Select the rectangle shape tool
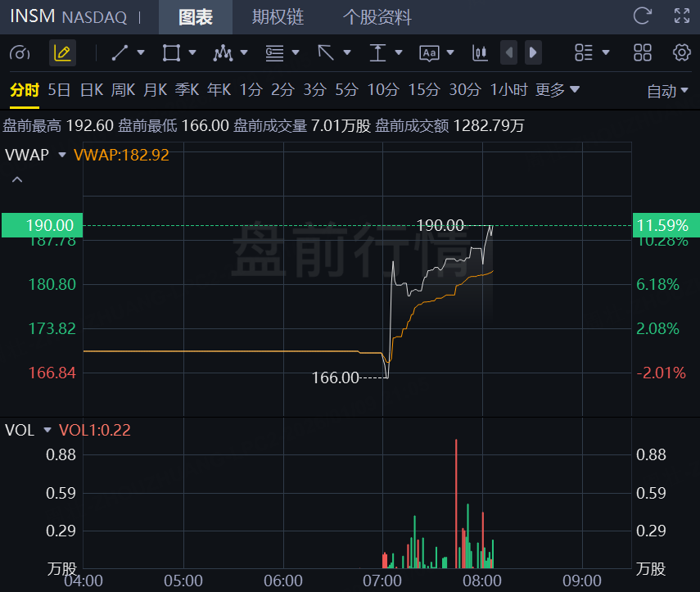Image resolution: width=700 pixels, height=592 pixels. (x=171, y=53)
